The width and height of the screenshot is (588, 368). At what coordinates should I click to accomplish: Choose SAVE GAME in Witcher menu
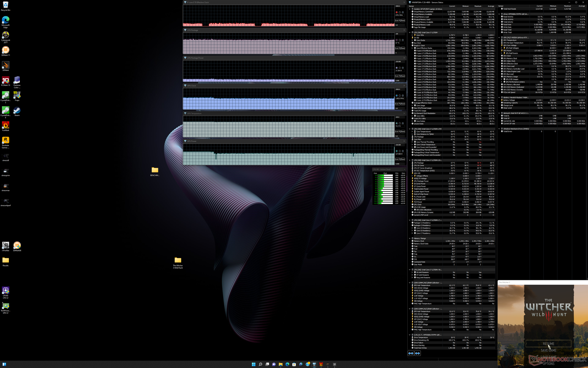point(548,350)
